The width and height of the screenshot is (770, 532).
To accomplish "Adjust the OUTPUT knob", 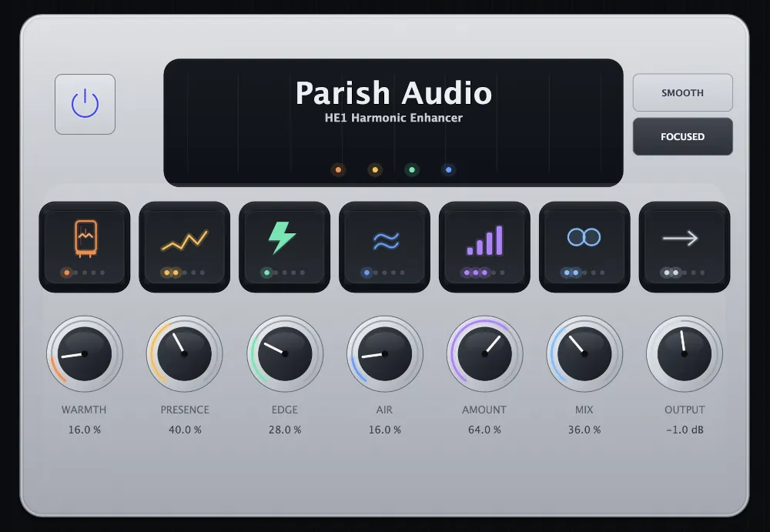I will [x=685, y=353].
